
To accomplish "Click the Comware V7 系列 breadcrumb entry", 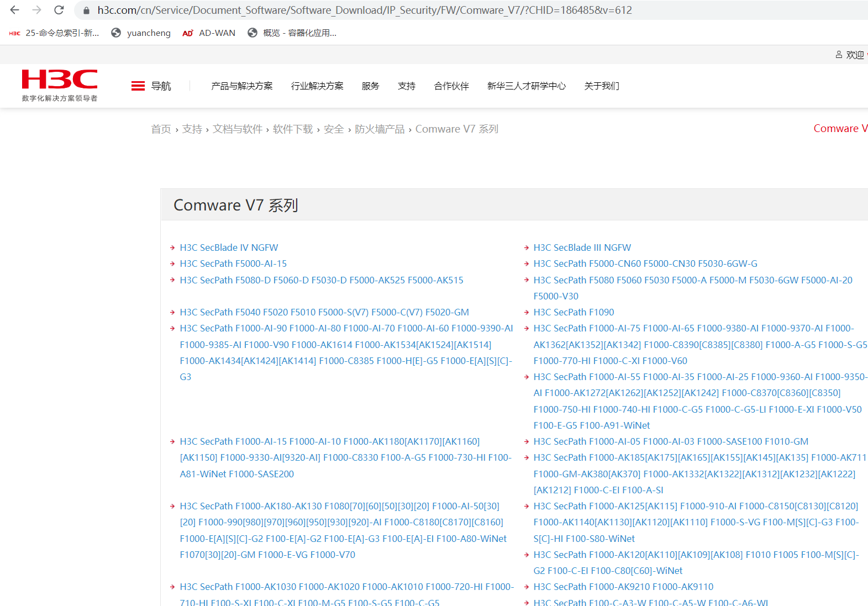I will pyautogui.click(x=457, y=129).
